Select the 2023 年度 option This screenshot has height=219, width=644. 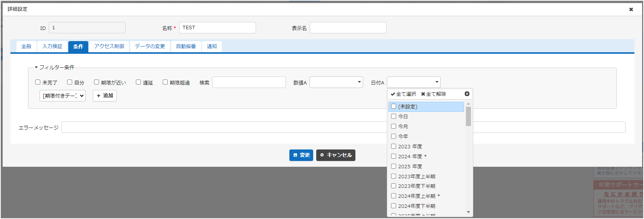coord(394,146)
